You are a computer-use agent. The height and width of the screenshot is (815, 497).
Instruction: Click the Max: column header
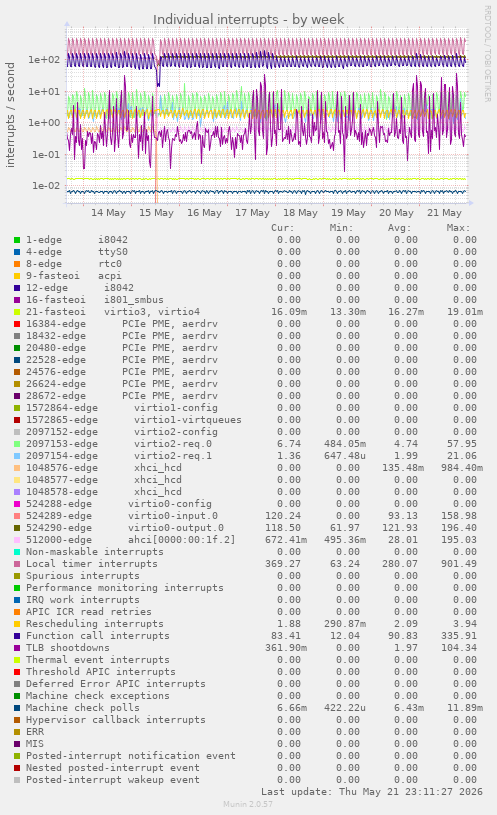point(458,228)
